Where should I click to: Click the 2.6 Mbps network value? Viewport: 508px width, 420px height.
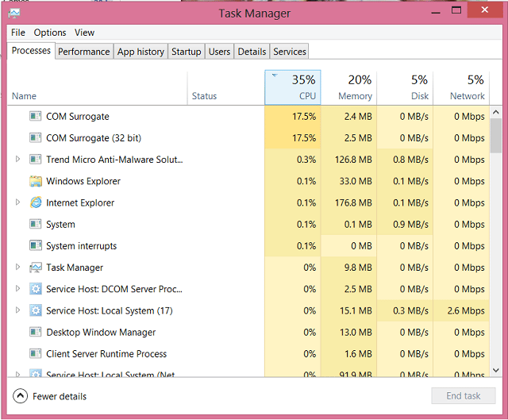[x=466, y=310]
